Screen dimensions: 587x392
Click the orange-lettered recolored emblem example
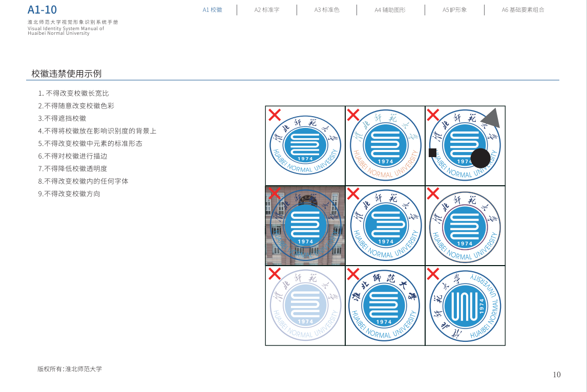point(385,145)
